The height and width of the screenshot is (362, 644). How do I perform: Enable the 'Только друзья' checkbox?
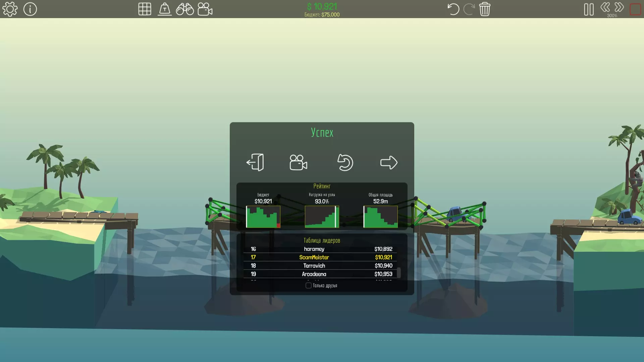click(x=308, y=286)
